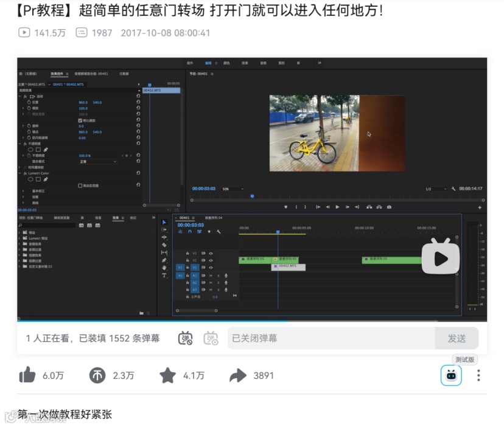Mute track A1 with the M button
504x427 pixels.
tap(211, 276)
